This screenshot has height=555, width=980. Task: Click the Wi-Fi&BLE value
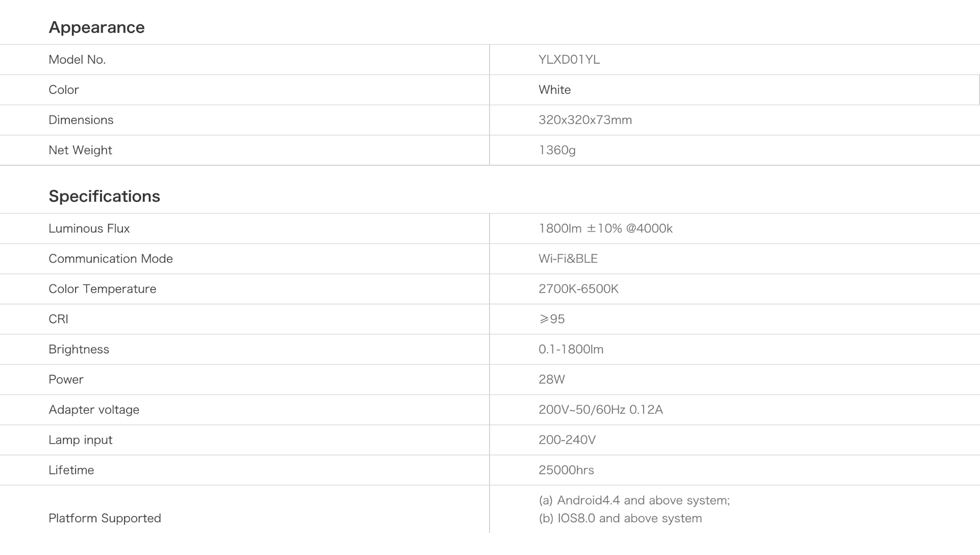coord(568,259)
